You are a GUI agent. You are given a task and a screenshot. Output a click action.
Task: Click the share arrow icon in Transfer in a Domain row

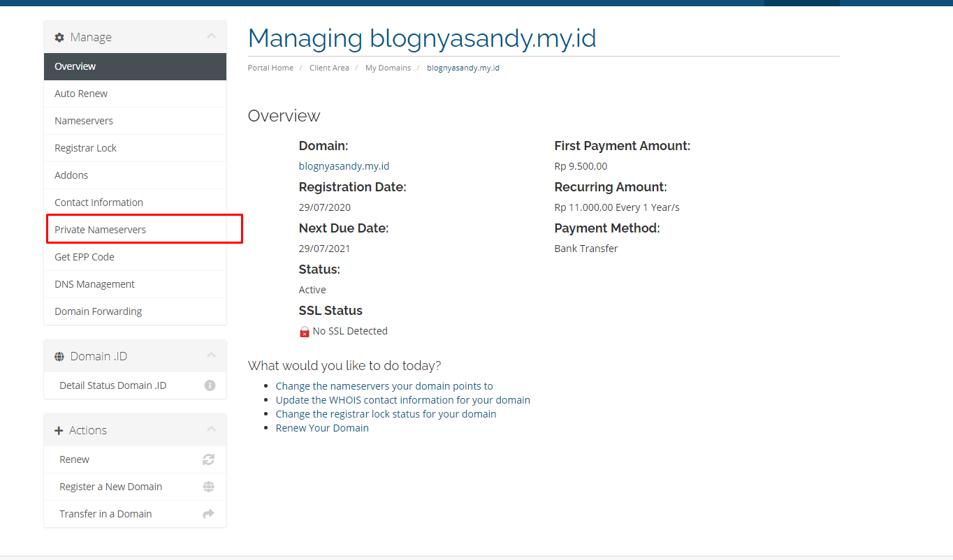[x=208, y=514]
